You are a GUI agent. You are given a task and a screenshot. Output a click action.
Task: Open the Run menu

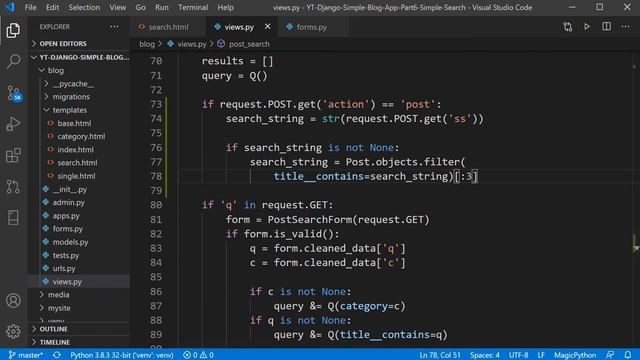click(162, 7)
